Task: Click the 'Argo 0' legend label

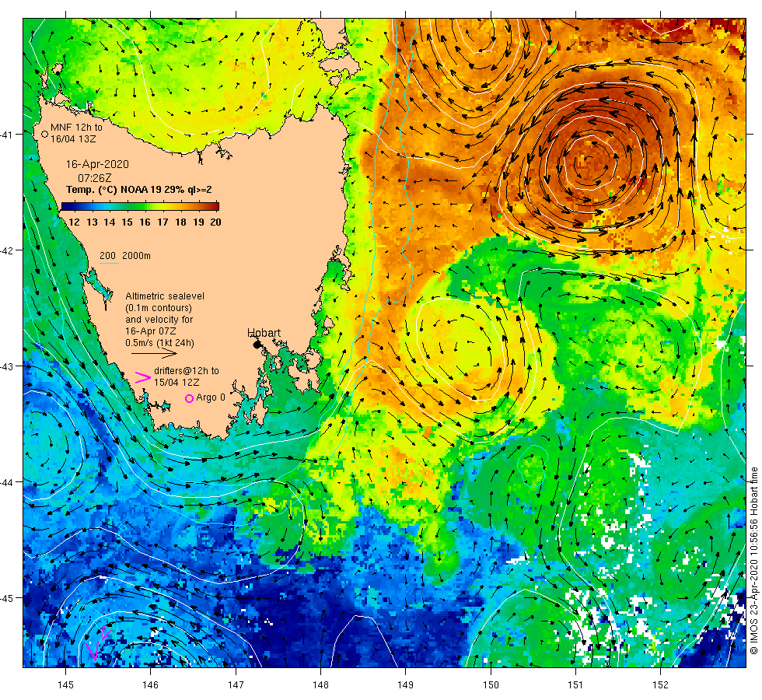Action: coord(211,397)
